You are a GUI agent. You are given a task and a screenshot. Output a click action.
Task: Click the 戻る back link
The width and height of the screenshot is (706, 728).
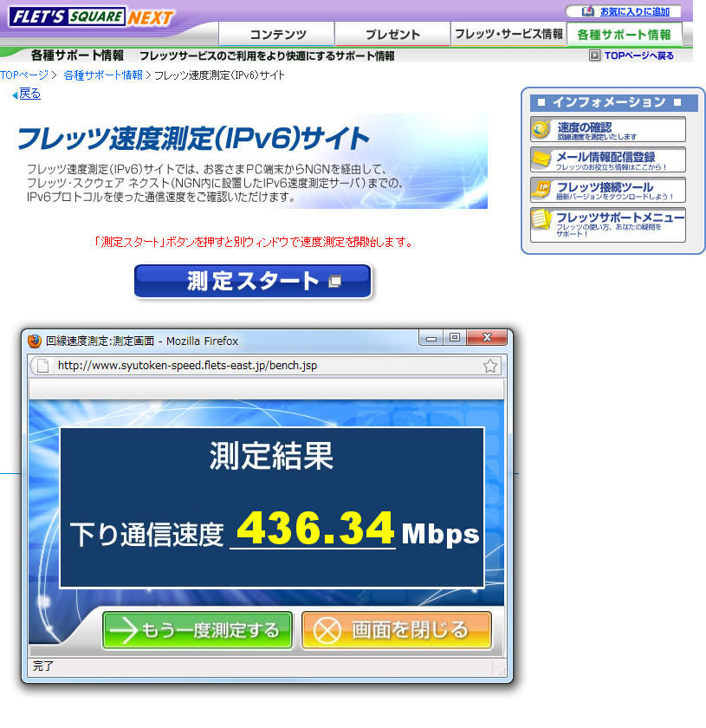[x=29, y=94]
